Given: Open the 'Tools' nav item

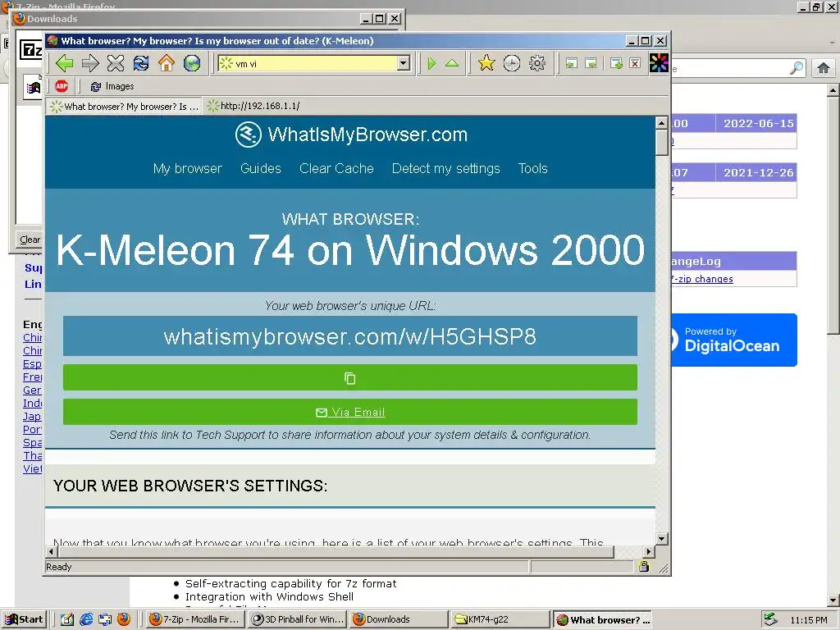Looking at the screenshot, I should click(x=532, y=168).
